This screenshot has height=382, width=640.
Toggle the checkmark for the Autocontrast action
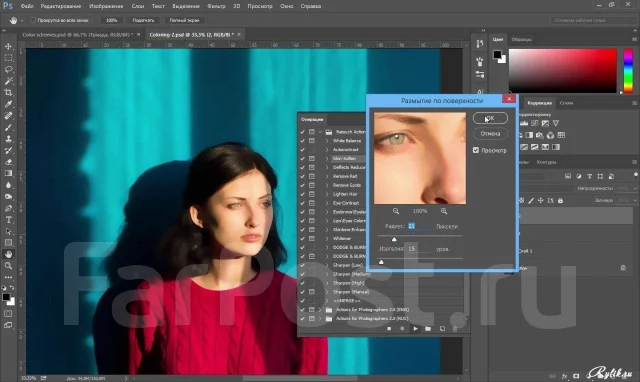point(302,150)
